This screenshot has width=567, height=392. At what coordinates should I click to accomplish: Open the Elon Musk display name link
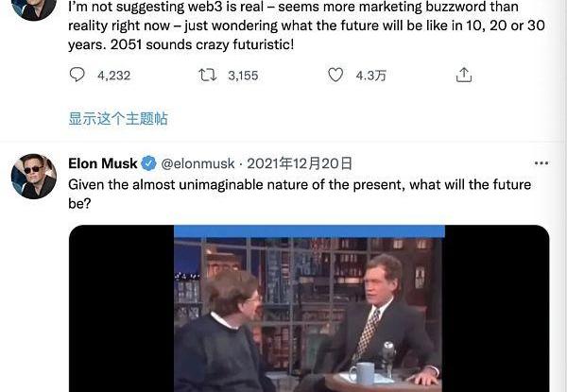tap(103, 163)
